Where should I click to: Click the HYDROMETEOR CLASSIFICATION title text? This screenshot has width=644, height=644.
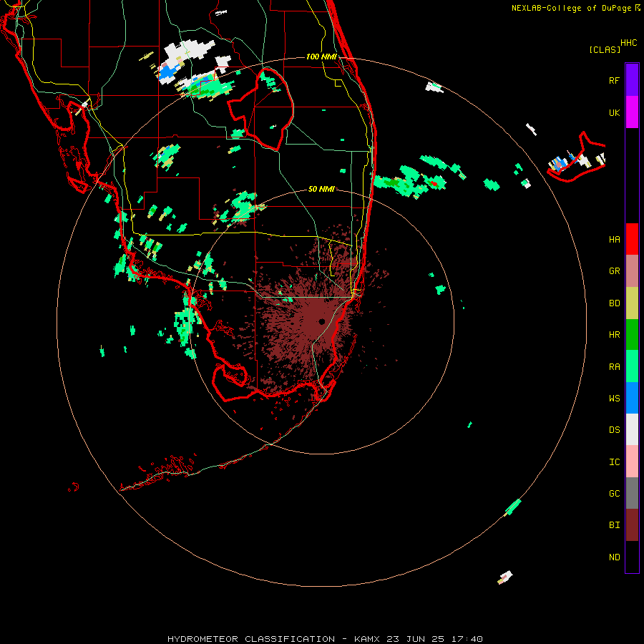click(251, 639)
